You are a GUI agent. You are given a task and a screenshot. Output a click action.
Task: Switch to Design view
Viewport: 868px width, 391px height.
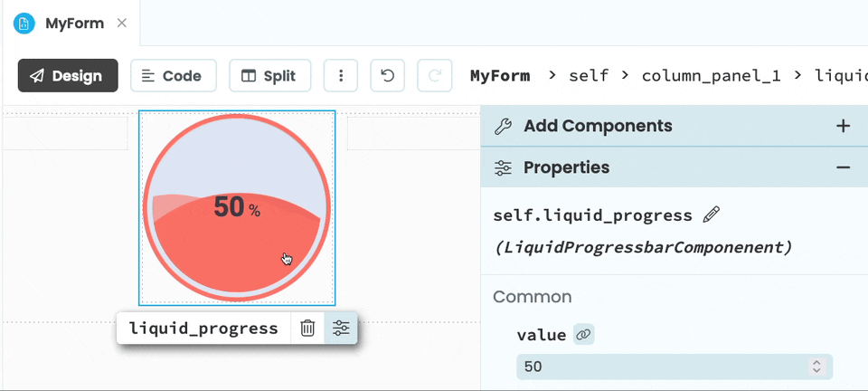coord(68,76)
